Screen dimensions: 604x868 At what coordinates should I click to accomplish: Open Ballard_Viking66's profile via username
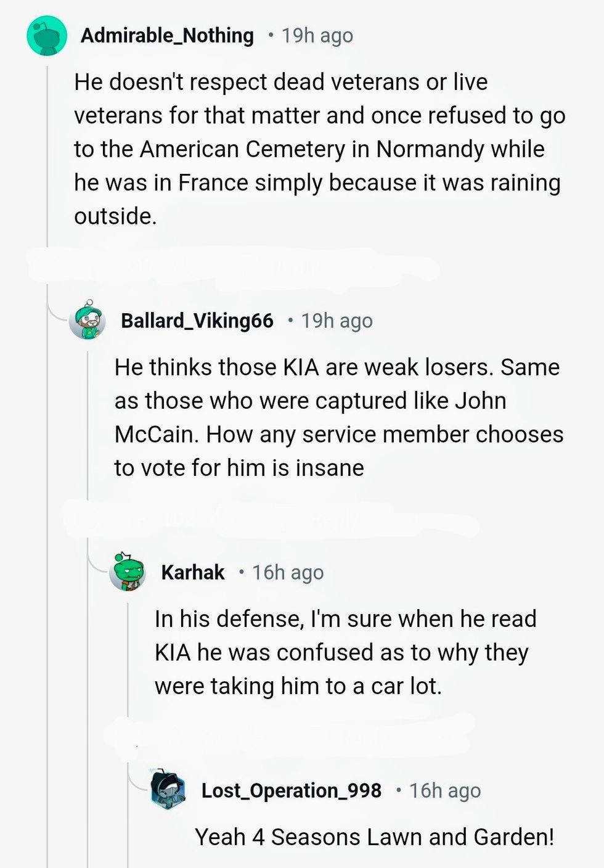click(197, 321)
